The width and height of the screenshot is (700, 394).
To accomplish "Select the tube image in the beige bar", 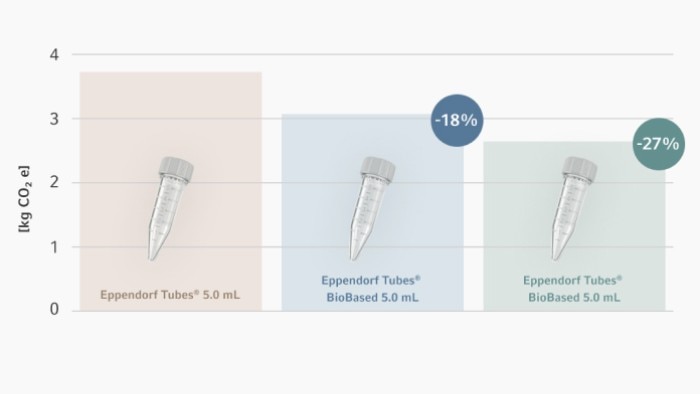I will (171, 208).
